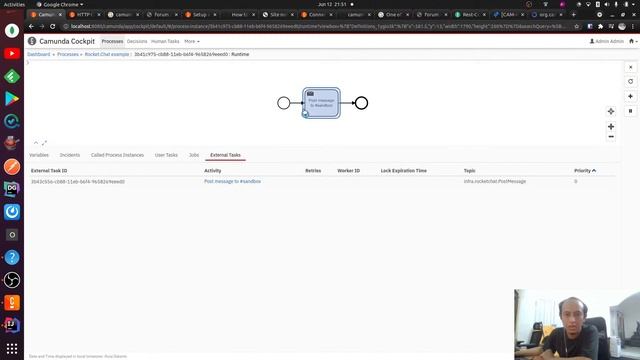640x360 pixels.
Task: Open the Human Tasks menu item
Action: coord(165,41)
